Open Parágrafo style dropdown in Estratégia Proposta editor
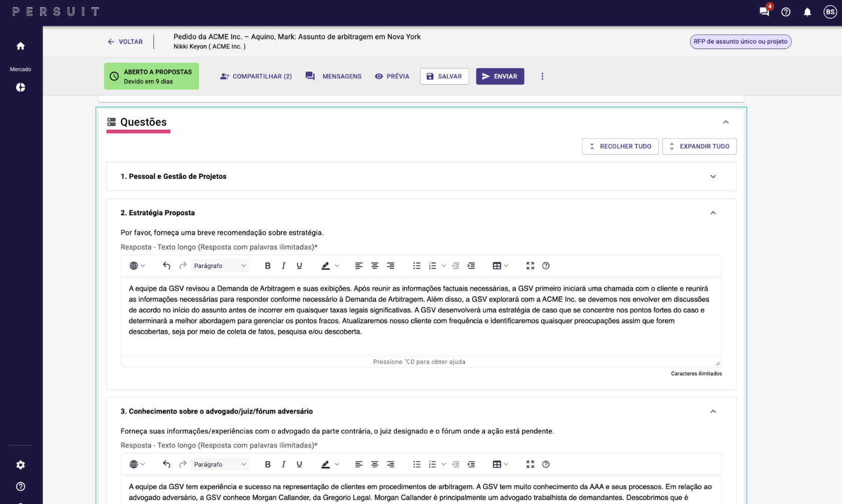The height and width of the screenshot is (504, 842). click(x=220, y=266)
